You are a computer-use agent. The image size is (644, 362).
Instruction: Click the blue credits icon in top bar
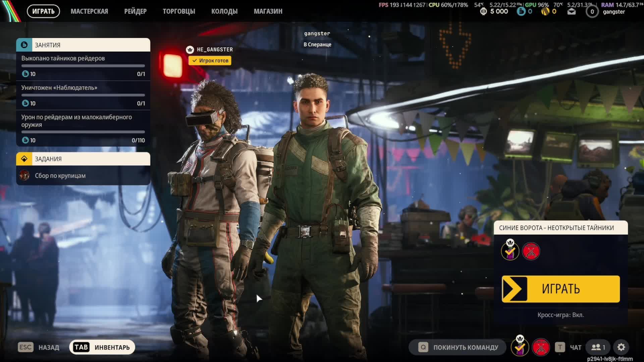tap(521, 12)
